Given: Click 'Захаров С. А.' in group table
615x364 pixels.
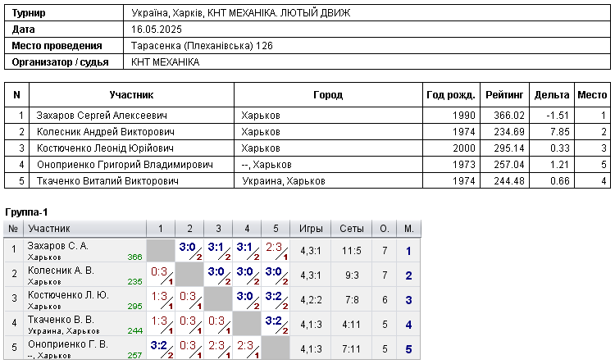Looking at the screenshot, I should click(x=58, y=246).
